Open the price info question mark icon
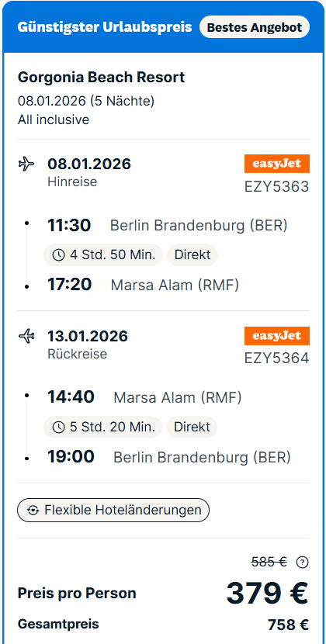Image resolution: width=326 pixels, height=644 pixels. coord(302,562)
